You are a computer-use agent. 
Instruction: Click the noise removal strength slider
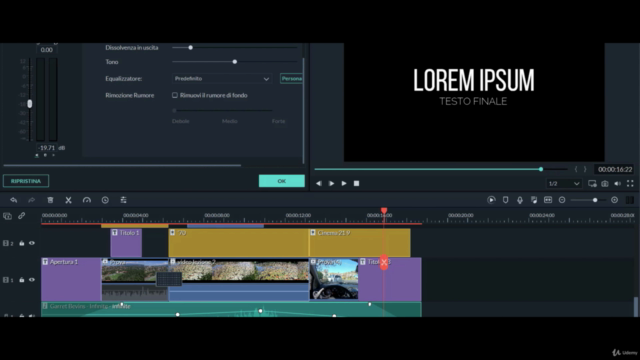tap(223, 110)
